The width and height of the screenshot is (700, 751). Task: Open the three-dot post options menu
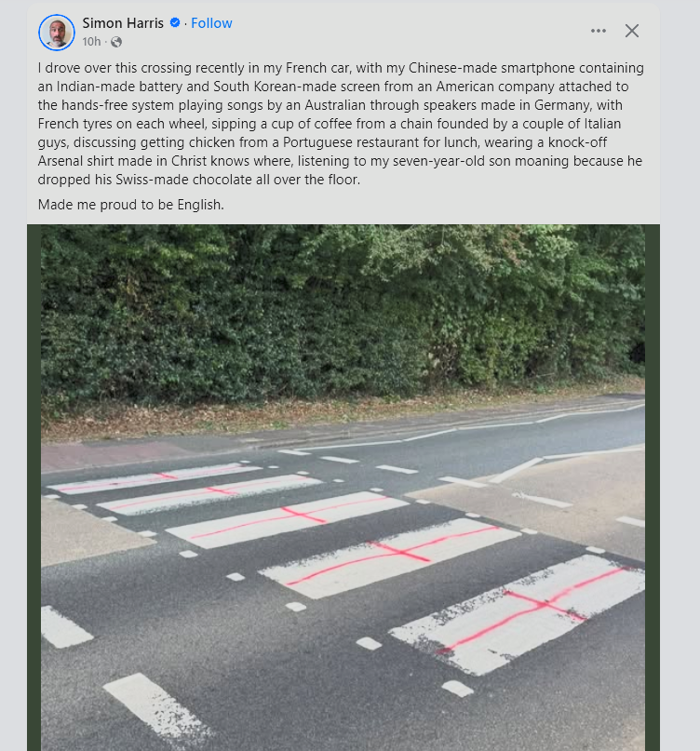point(598,31)
